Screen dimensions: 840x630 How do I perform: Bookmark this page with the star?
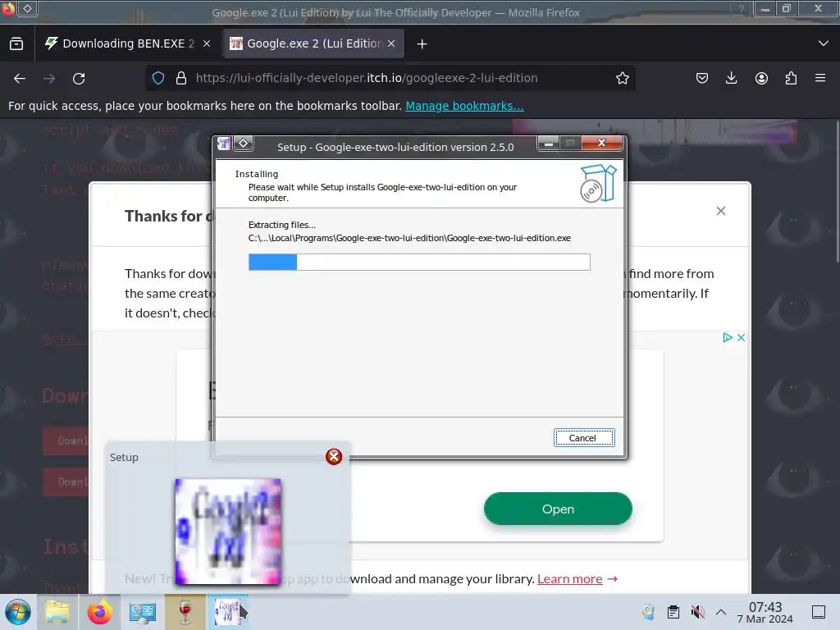tap(622, 78)
